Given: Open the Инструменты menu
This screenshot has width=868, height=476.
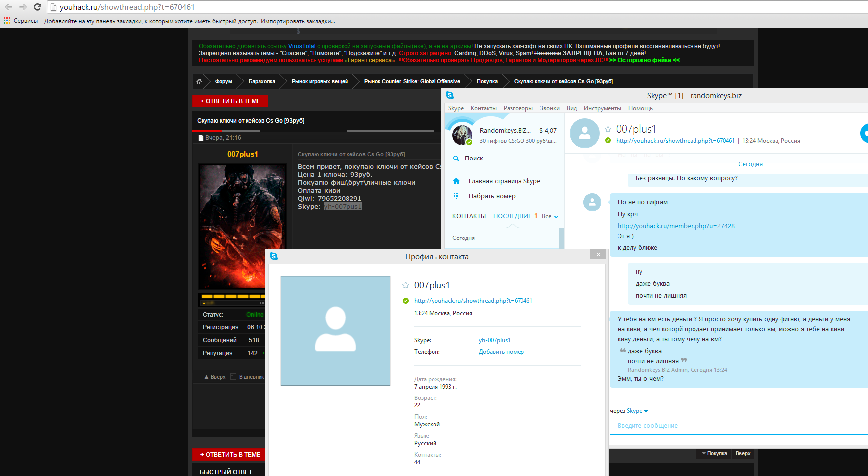Looking at the screenshot, I should pyautogui.click(x=603, y=108).
